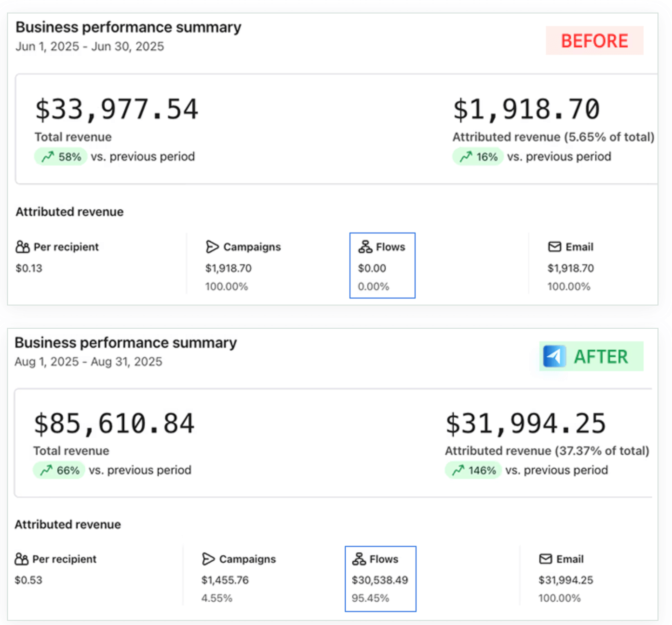Select the $33,977.54 total revenue figure
This screenshot has height=625, width=672.
117,110
